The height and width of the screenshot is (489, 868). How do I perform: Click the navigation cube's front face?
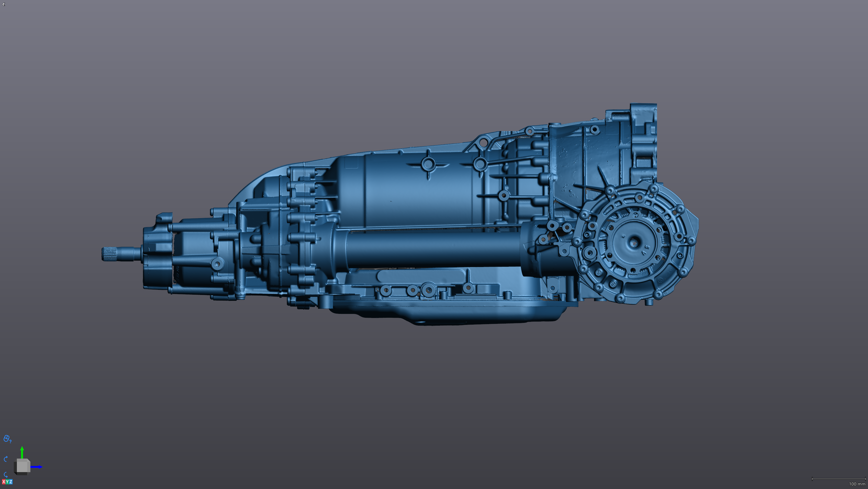[x=22, y=467]
